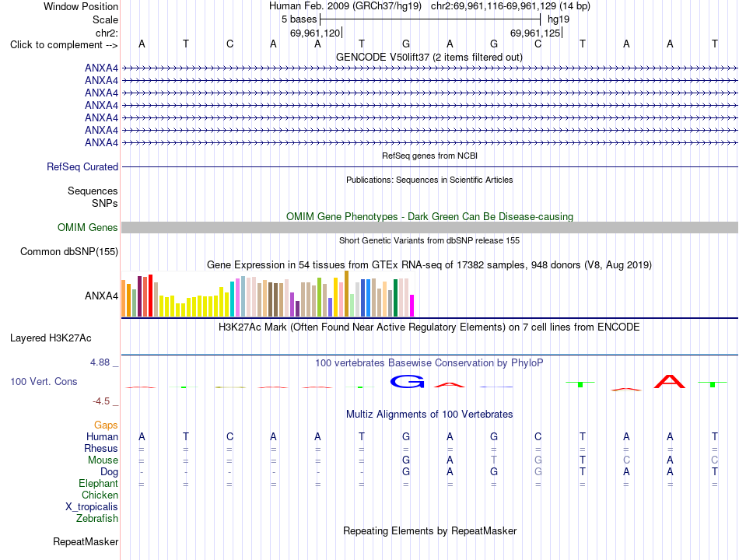This screenshot has height=560, width=739.
Task: Click the Elephant species label
Action: (98, 484)
